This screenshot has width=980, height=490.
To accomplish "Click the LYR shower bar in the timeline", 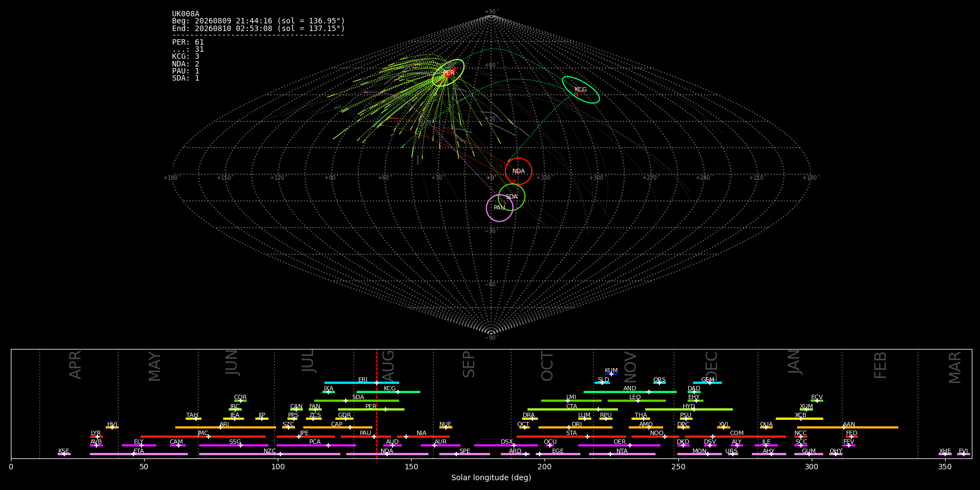I will (x=96, y=437).
